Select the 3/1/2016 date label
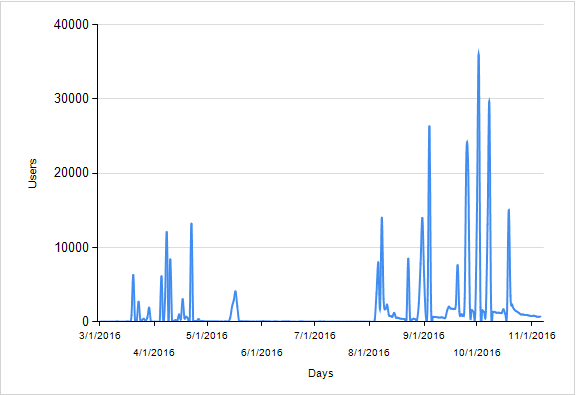The width and height of the screenshot is (577, 395). (x=100, y=336)
